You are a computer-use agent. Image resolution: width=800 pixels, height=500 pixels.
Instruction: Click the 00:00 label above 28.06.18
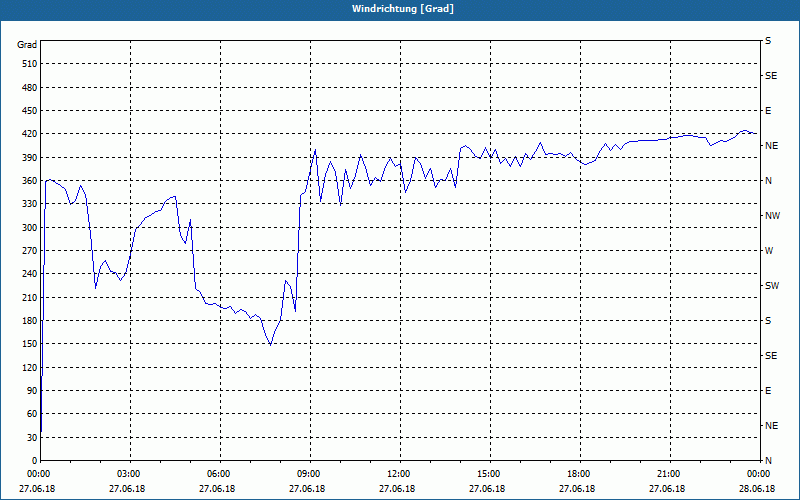760,474
